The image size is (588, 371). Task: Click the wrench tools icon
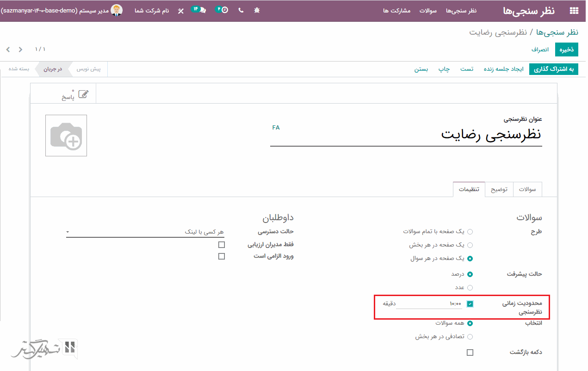[x=180, y=10]
